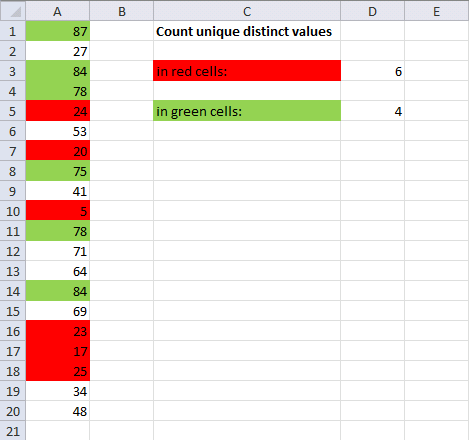Select the 'in red cells:' label cell
This screenshot has height=440, width=469.
coord(247,71)
